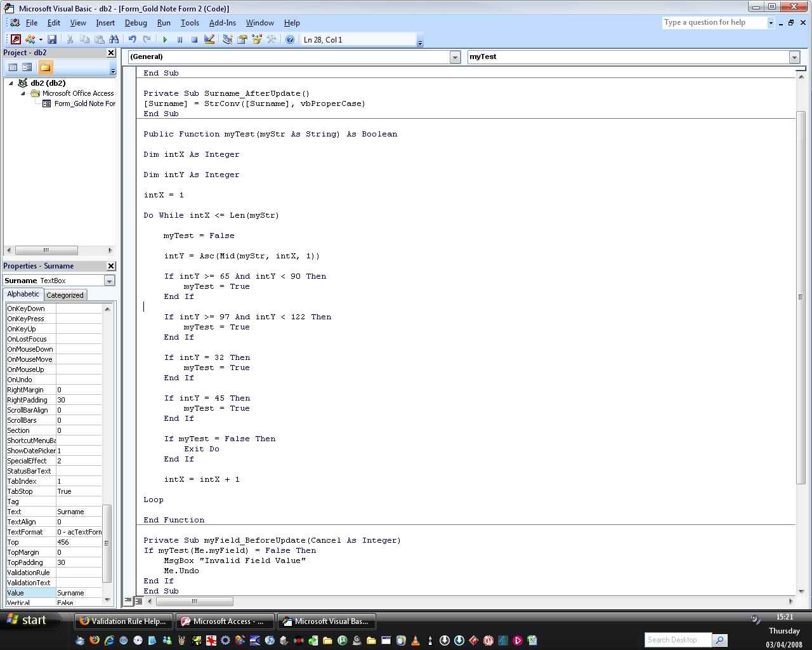Screen dimensions: 812x650
Task: Click the Project panel horizontal scrollbar thumb
Action: [x=46, y=250]
